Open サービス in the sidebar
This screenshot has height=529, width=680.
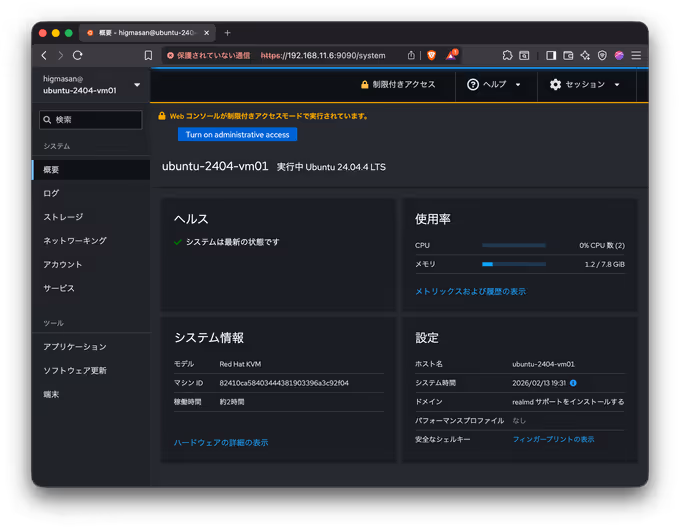tap(91, 288)
